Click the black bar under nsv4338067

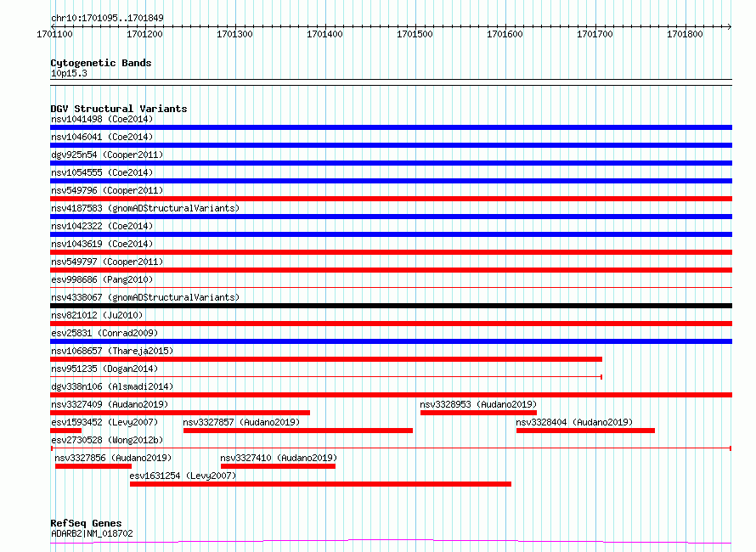(391, 306)
